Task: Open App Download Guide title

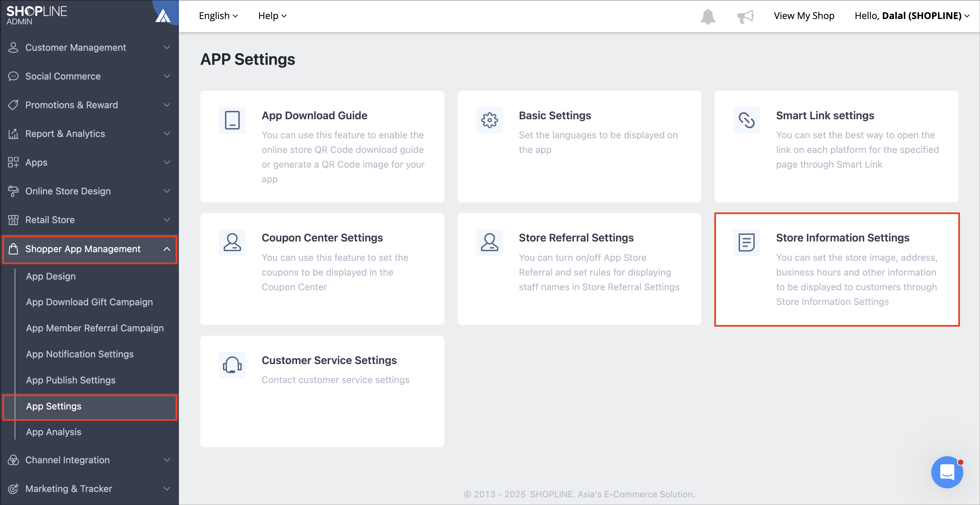Action: pyautogui.click(x=314, y=115)
